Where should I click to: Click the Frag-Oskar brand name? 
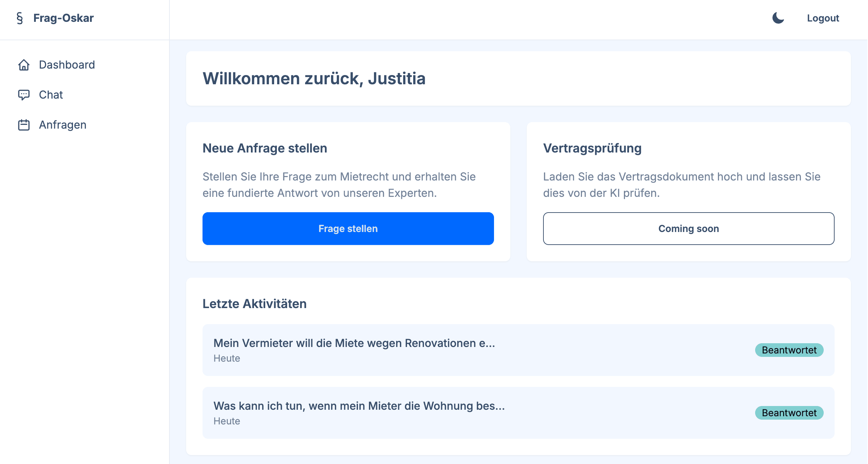pos(63,18)
